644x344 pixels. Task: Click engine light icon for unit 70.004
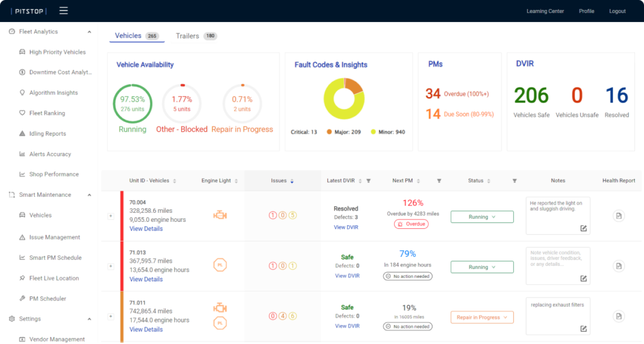220,215
